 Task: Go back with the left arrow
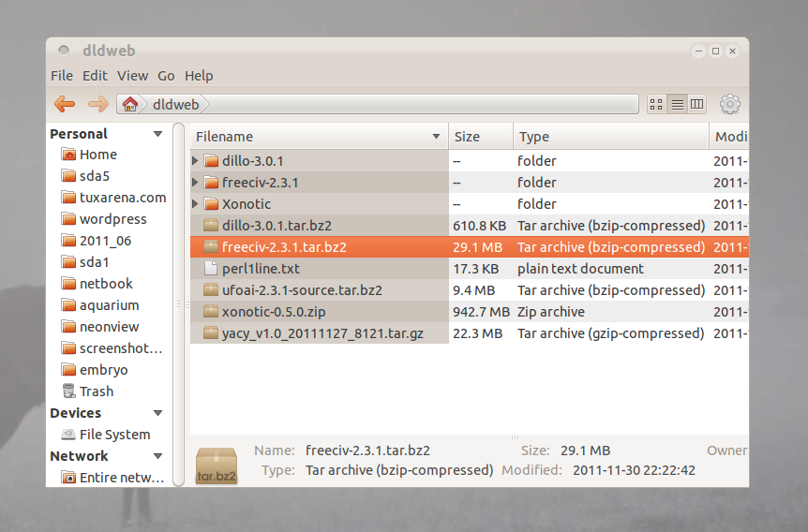pos(65,104)
